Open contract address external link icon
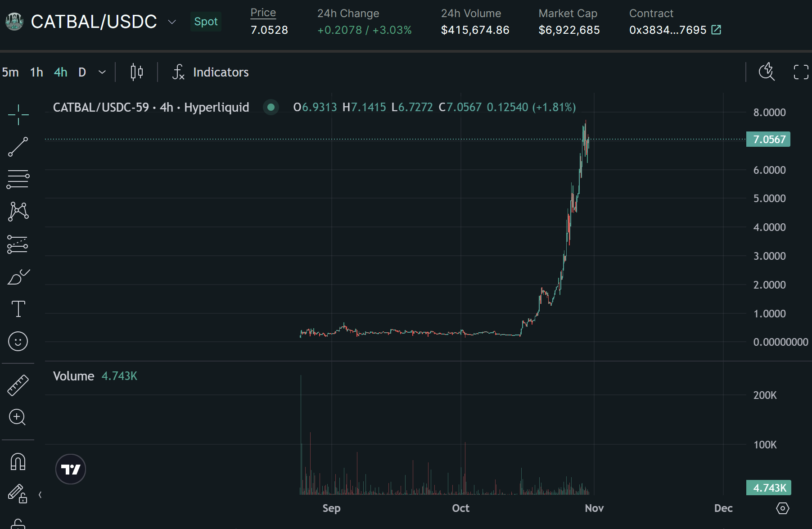Image resolution: width=812 pixels, height=529 pixels. pos(716,30)
